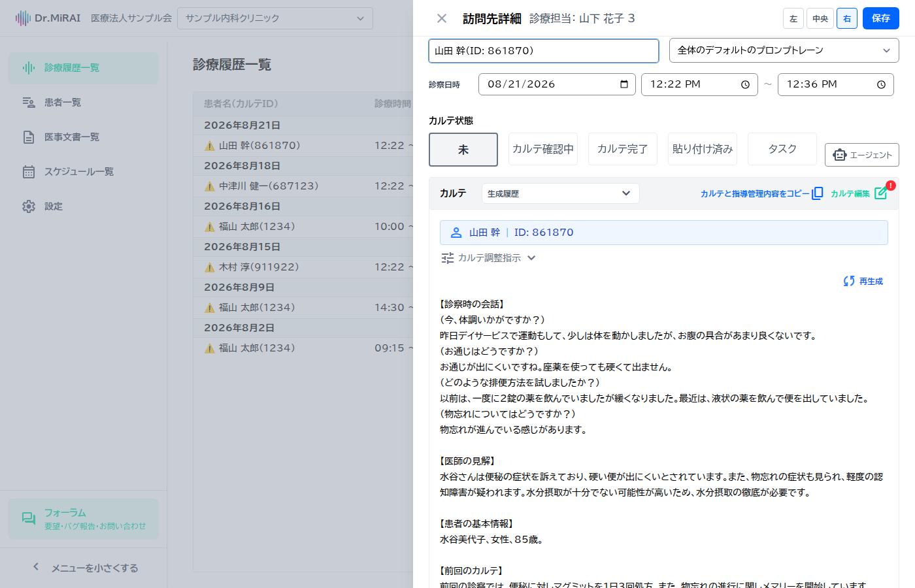Click the 08/21/2026 date field
915x588 pixels.
557,84
